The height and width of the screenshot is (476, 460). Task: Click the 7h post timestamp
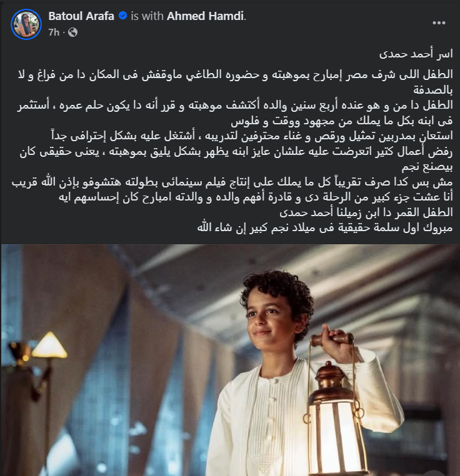[54, 32]
